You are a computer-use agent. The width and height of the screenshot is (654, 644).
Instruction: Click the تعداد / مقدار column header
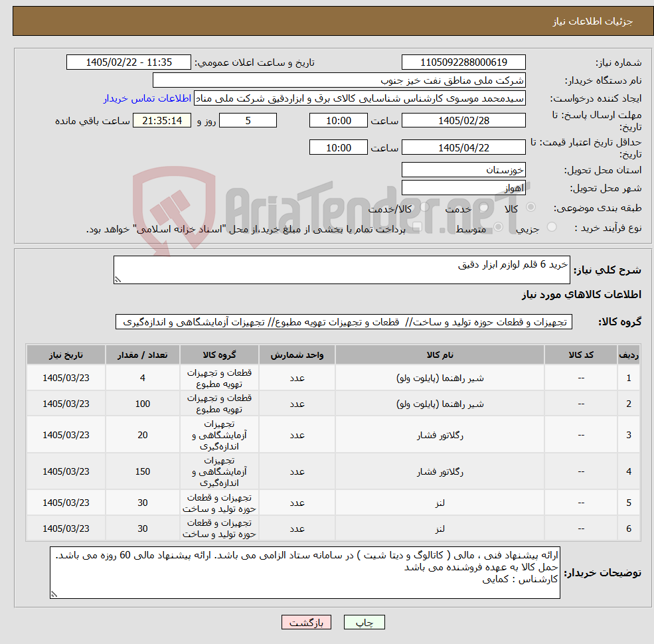click(x=143, y=355)
